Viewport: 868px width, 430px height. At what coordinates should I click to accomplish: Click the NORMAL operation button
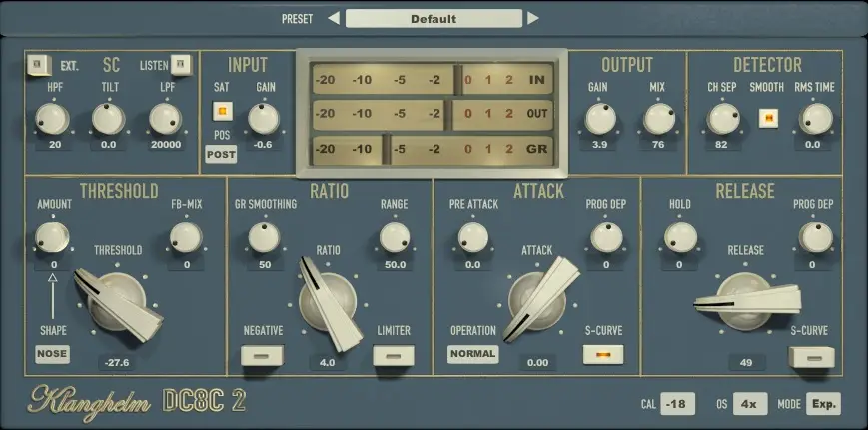(x=473, y=354)
